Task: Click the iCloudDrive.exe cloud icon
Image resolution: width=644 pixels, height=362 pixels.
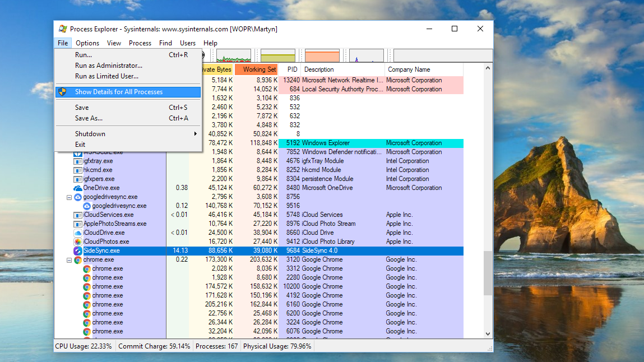Action: [78, 233]
